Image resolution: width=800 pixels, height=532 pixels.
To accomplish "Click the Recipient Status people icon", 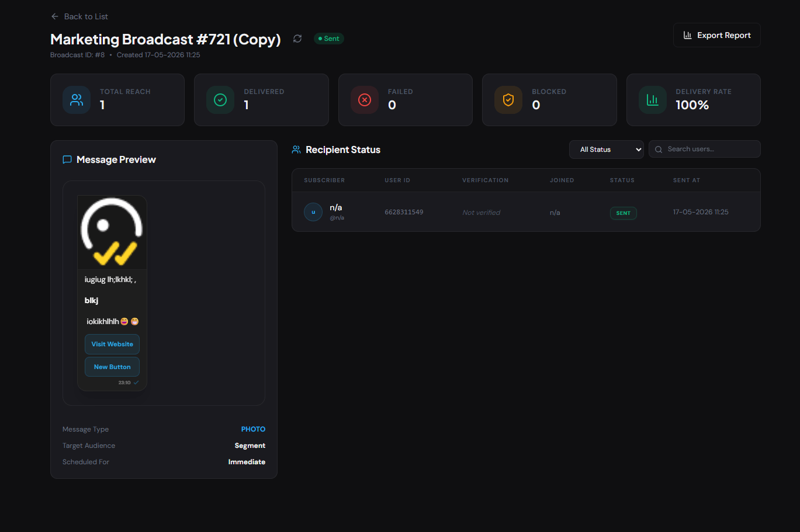I will pyautogui.click(x=296, y=149).
